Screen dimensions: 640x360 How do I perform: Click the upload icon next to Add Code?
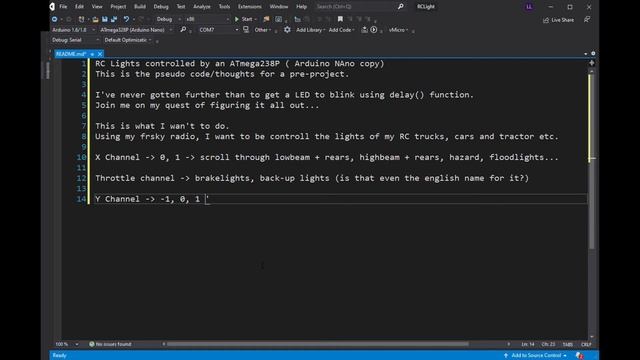click(364, 30)
